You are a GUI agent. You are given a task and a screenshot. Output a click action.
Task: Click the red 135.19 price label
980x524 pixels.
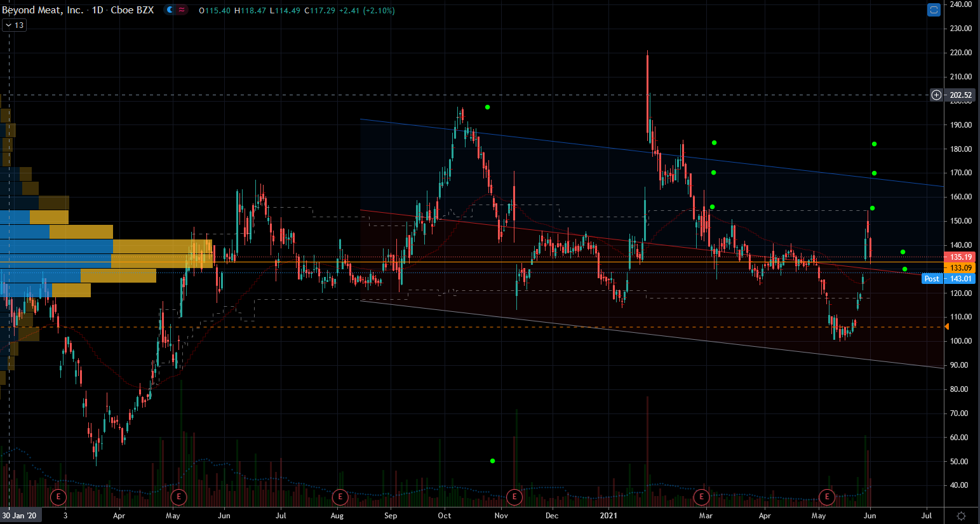coord(960,257)
